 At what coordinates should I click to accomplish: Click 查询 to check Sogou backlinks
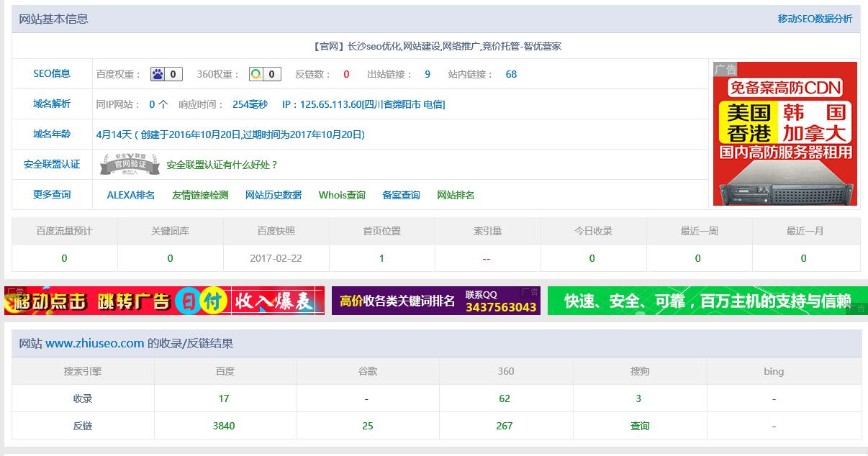(639, 425)
